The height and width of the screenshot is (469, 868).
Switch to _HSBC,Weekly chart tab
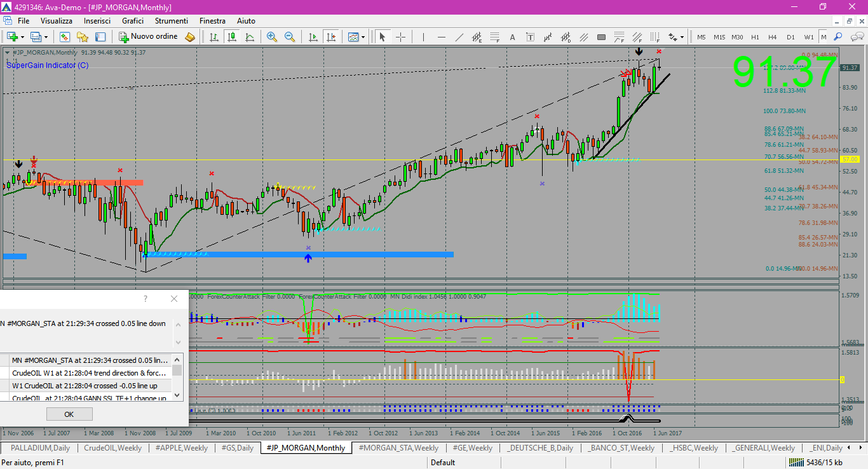694,448
